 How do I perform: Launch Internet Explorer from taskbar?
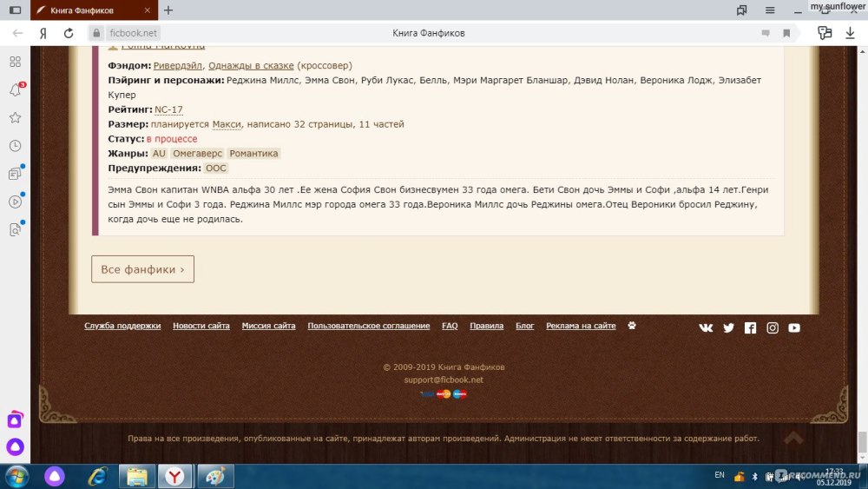click(97, 476)
